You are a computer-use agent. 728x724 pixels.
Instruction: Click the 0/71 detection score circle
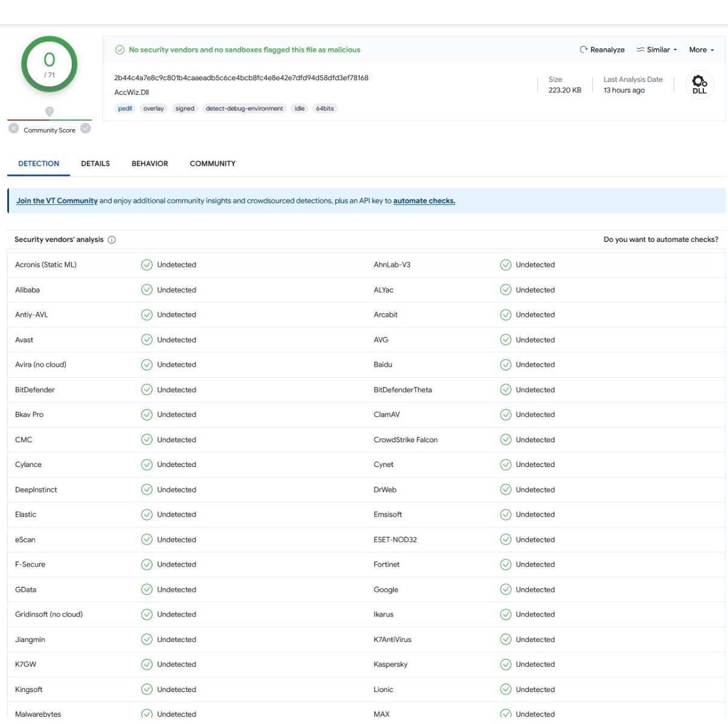pos(49,65)
